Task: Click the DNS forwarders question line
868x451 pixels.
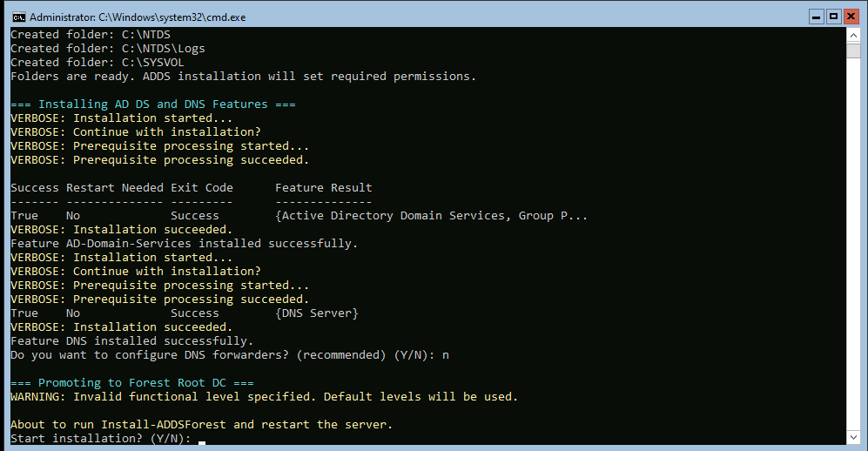Action: (x=229, y=355)
